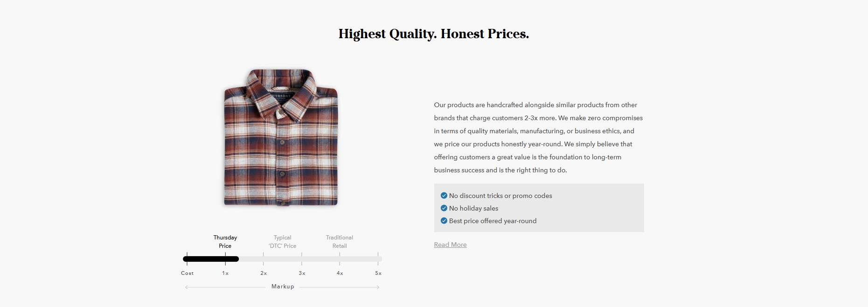Select the Typical 'DTC' Price label
The height and width of the screenshot is (307, 868).
click(282, 242)
